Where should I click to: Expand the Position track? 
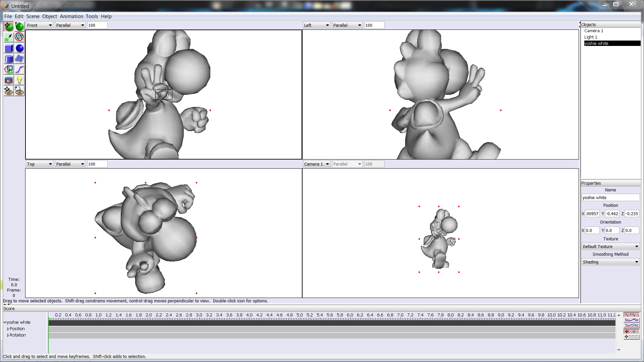point(8,329)
